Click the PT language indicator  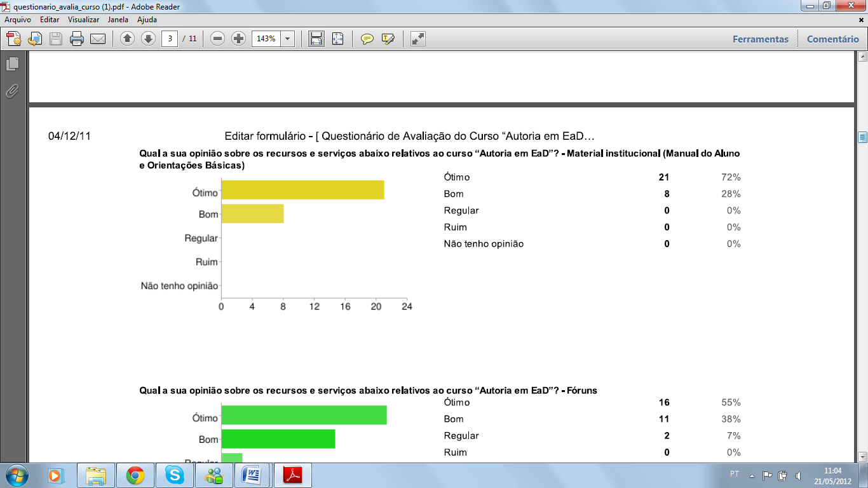735,474
